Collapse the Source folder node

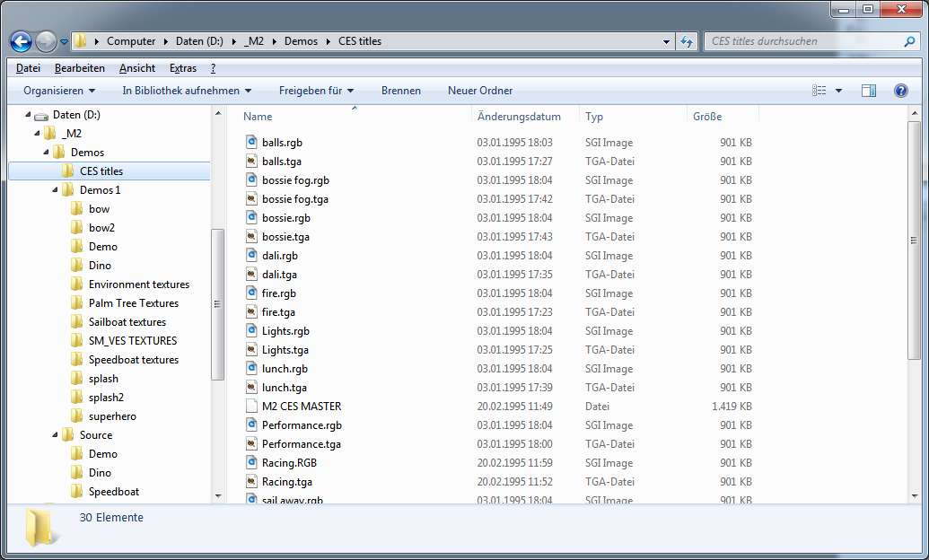tap(55, 435)
